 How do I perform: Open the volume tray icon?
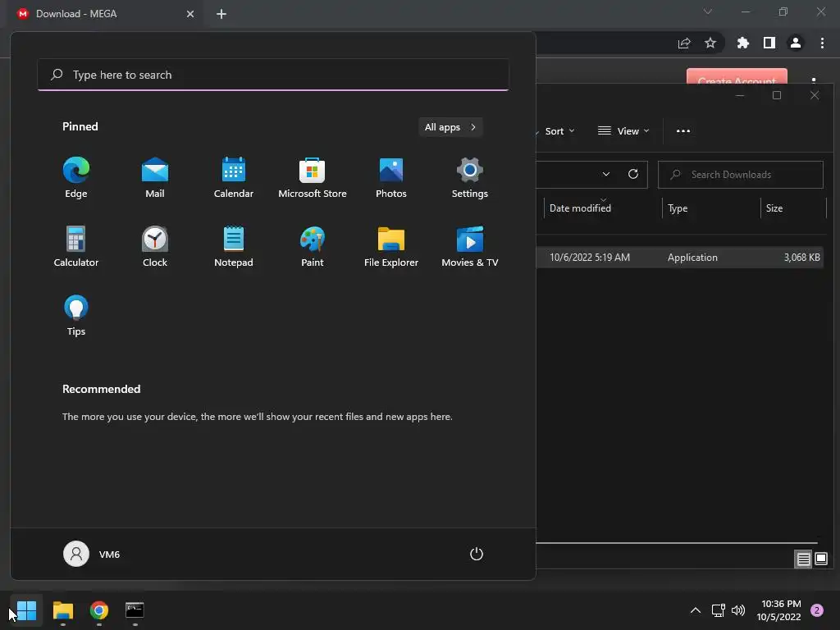click(738, 610)
